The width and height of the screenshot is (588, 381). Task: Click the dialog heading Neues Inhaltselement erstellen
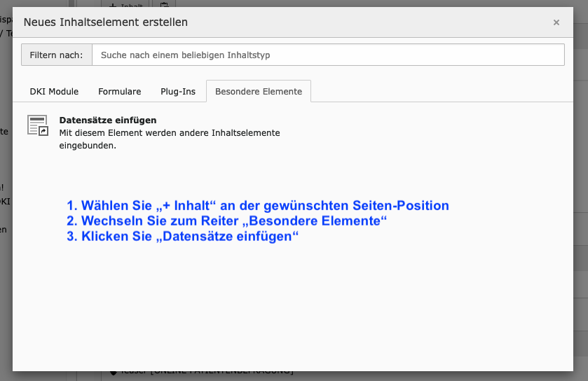click(x=106, y=22)
